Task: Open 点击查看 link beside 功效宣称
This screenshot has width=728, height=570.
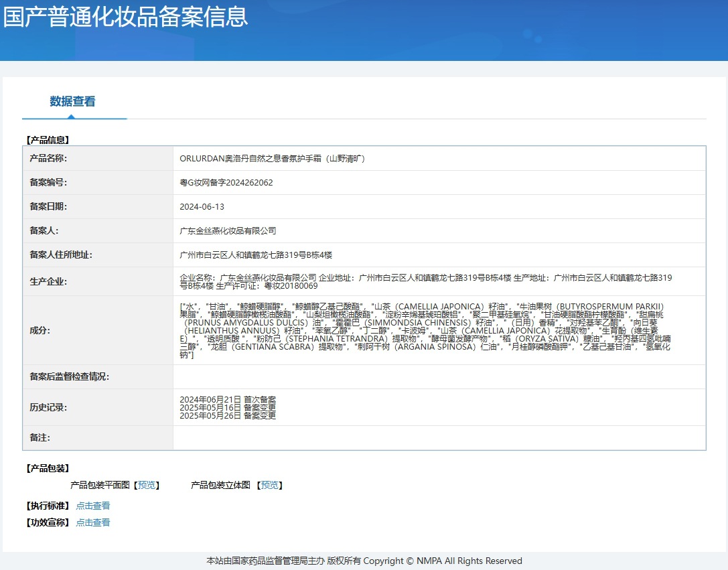Action: coord(93,523)
